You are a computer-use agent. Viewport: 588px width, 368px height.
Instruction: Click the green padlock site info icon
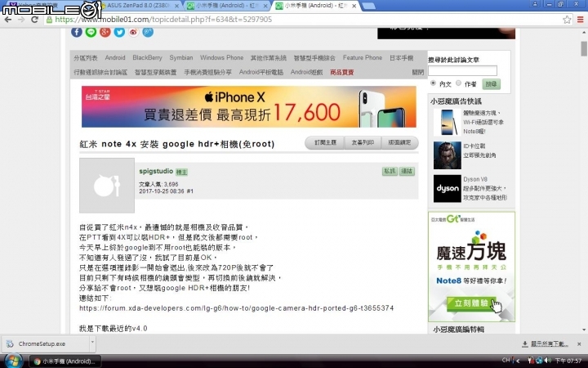(49, 20)
